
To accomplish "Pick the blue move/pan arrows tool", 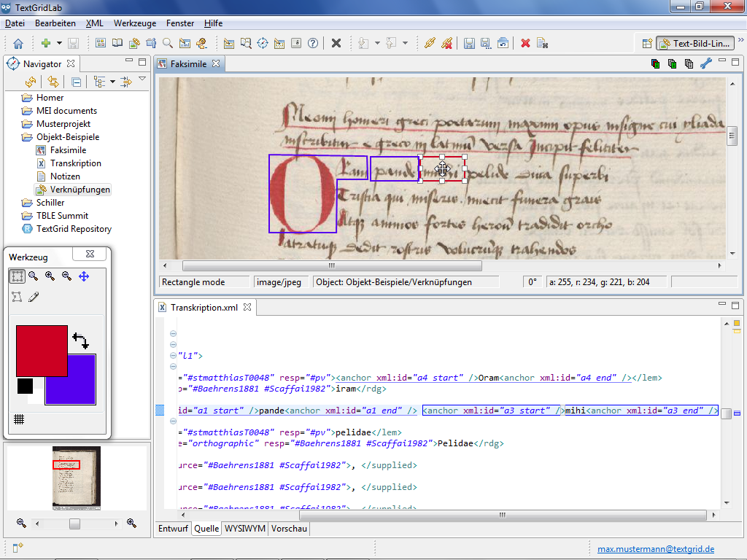I will pos(84,276).
